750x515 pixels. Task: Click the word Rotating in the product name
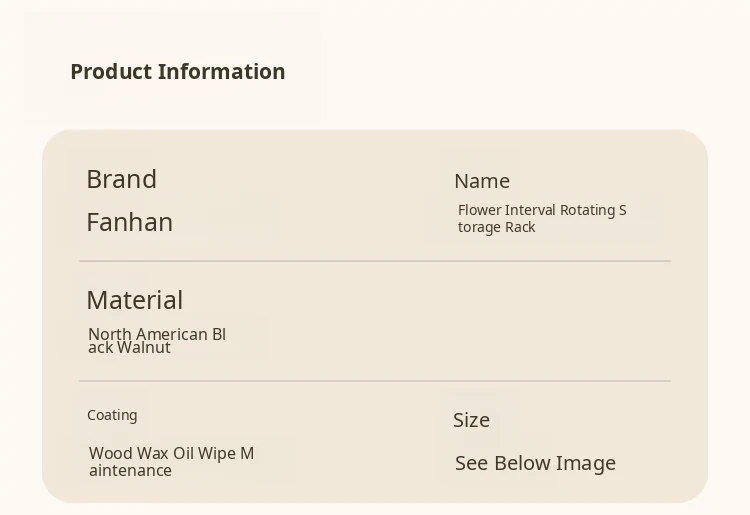tap(587, 210)
